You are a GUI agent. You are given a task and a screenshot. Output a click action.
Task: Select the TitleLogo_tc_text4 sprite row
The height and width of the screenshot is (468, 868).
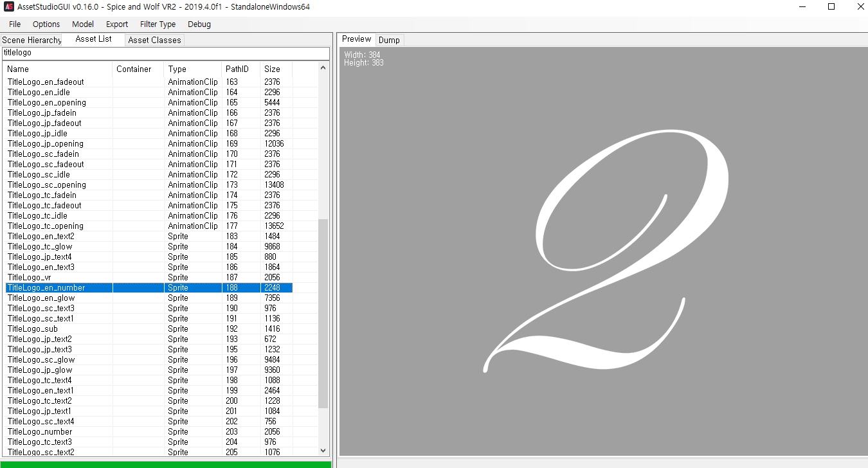tap(149, 380)
